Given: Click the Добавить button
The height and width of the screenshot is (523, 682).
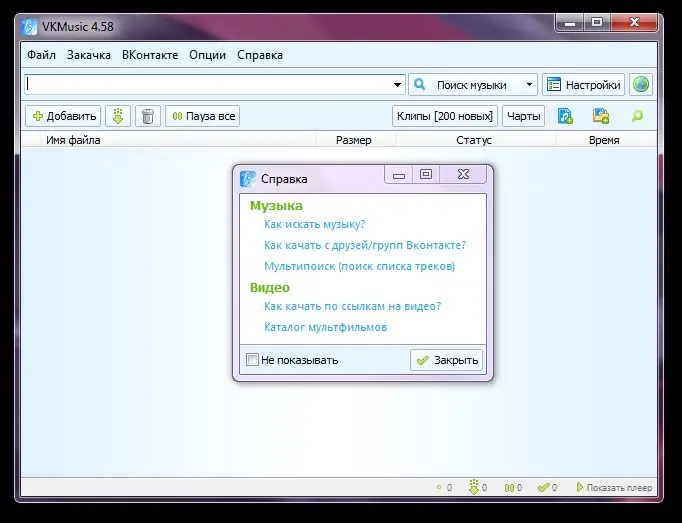Looking at the screenshot, I should 63,116.
